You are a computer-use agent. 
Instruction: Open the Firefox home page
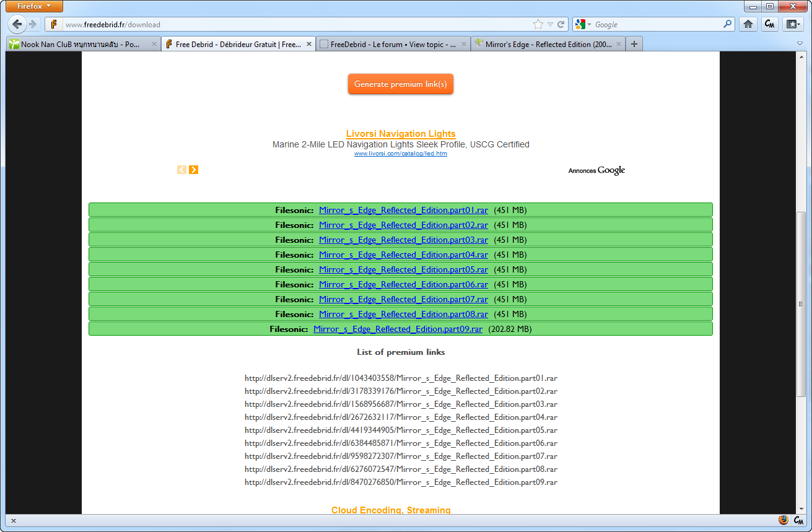coord(748,24)
